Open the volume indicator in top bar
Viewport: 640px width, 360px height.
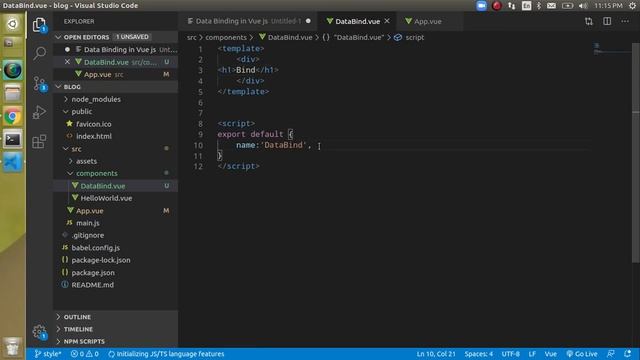click(x=583, y=6)
